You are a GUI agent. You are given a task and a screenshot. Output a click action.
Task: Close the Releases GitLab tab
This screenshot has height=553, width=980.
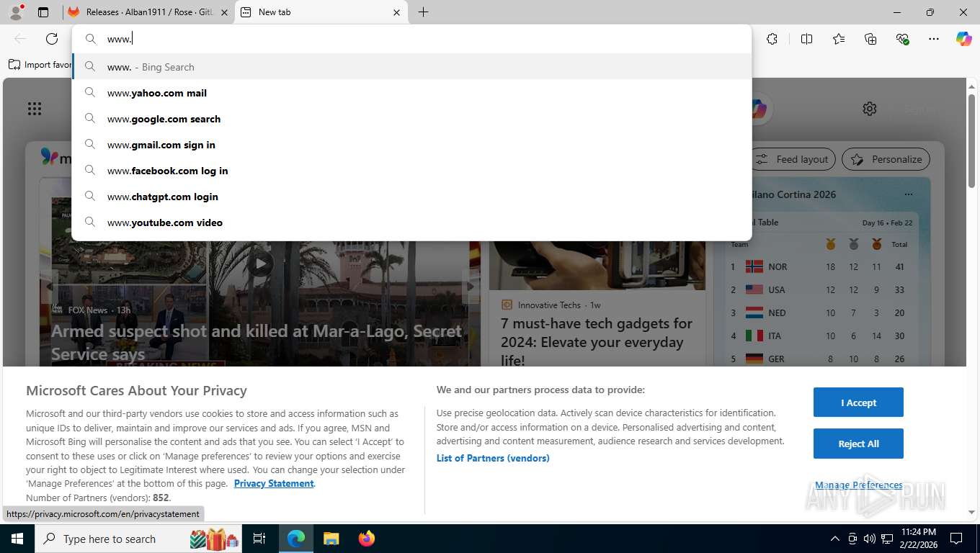click(x=224, y=12)
